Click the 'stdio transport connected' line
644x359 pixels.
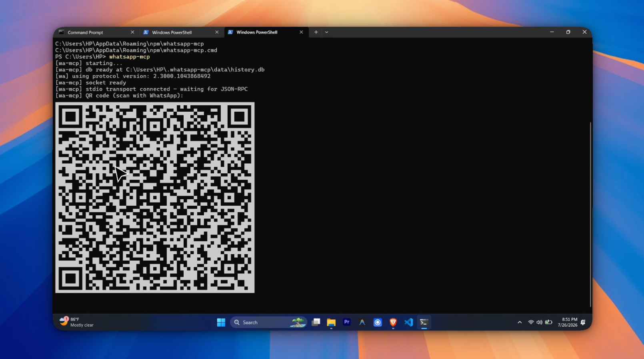(x=152, y=89)
